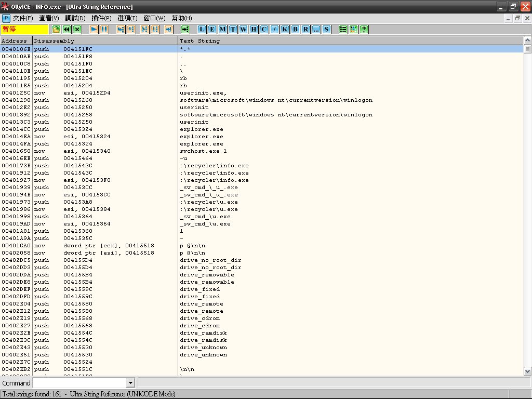The image size is (532, 399).
Task: Open the Memory map with M button
Action: pyautogui.click(x=222, y=30)
